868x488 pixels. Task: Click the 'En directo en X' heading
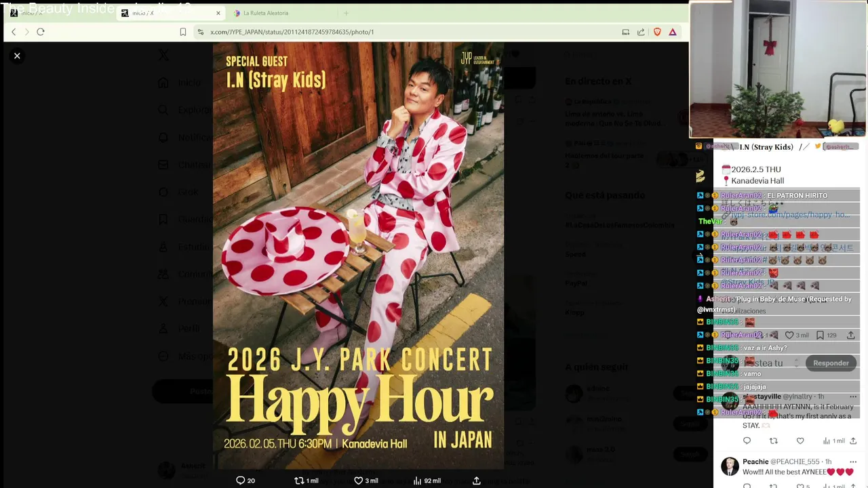point(598,81)
